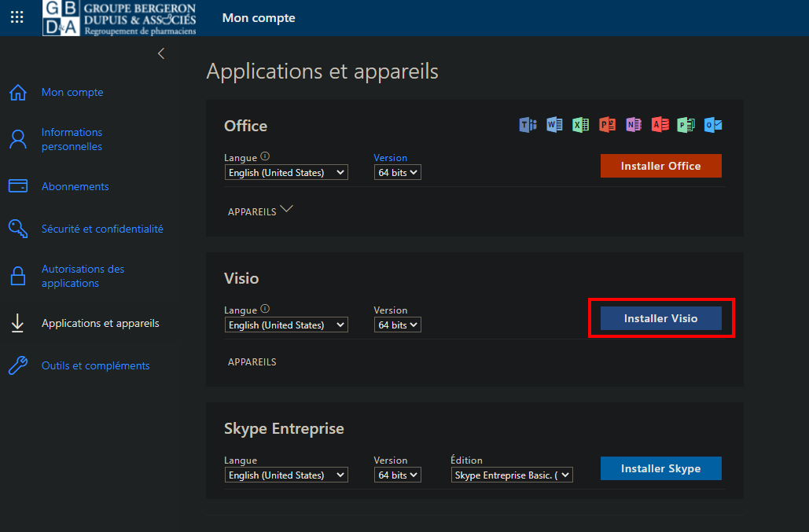Open the Skype Entreprise Langue dropdown
This screenshot has height=532, width=809.
[x=286, y=475]
